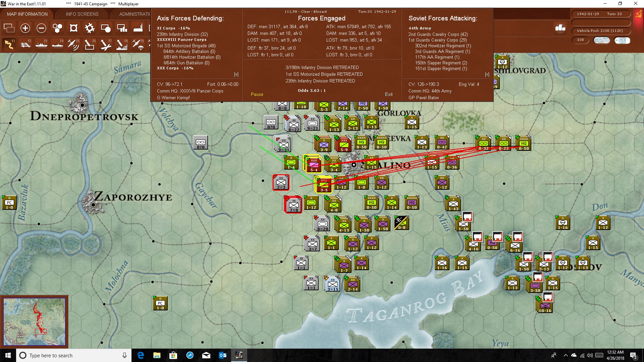Open Microsoft Edge from the taskbar
The height and width of the screenshot is (362, 644).
[141, 355]
